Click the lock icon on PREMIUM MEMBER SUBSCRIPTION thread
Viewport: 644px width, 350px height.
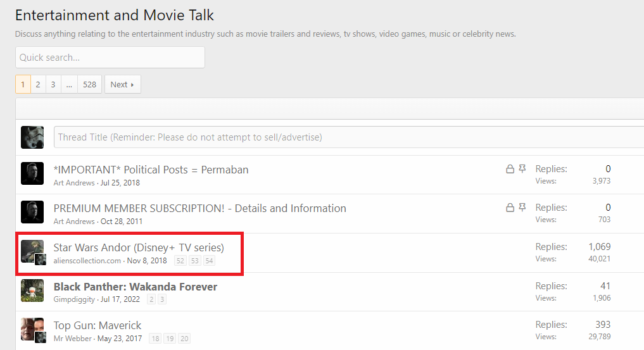click(510, 208)
